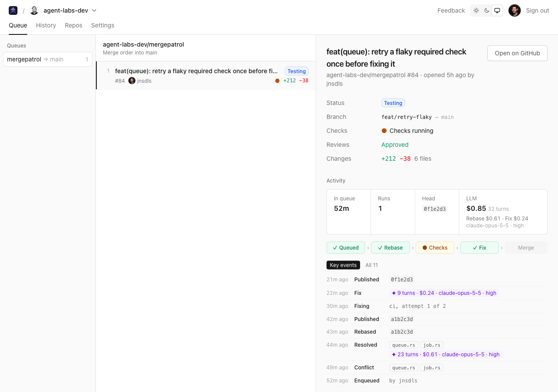Click Sign out
Image resolution: width=558 pixels, height=392 pixels.
click(x=538, y=10)
